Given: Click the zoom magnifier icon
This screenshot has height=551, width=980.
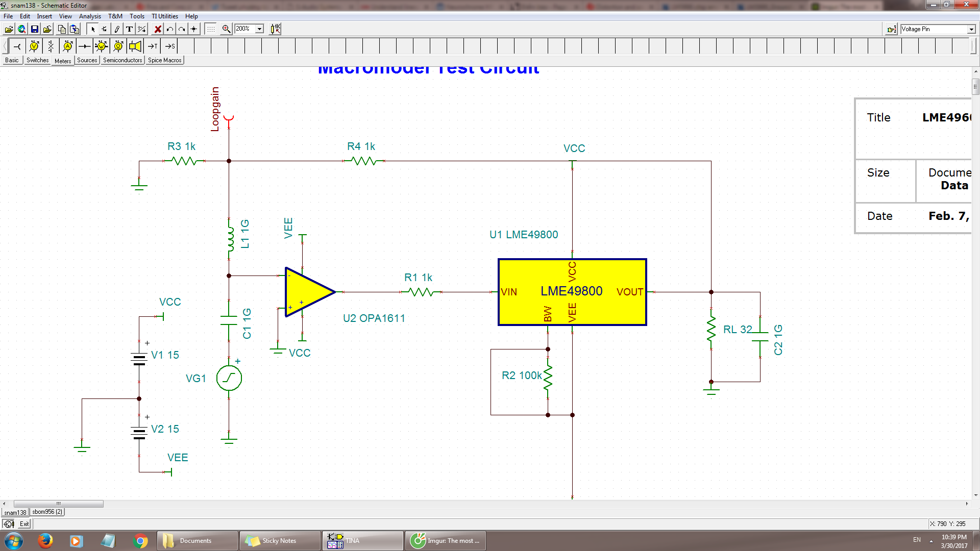Looking at the screenshot, I should [226, 29].
